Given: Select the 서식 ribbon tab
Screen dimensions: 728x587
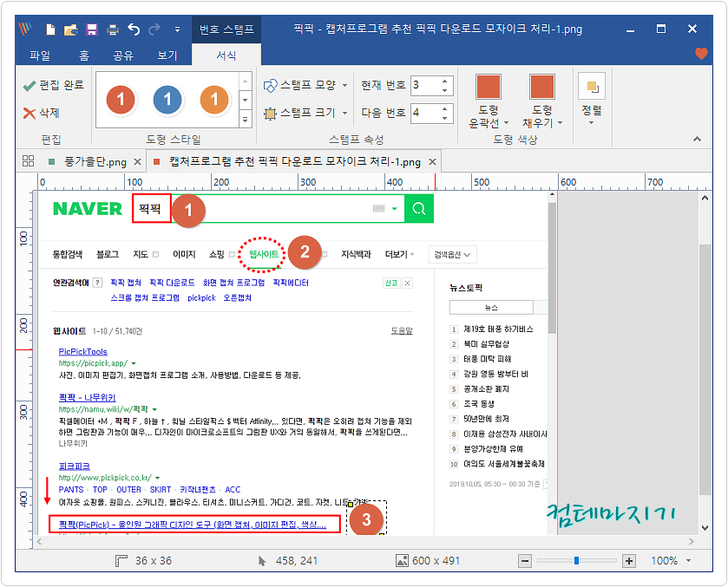Looking at the screenshot, I should tap(226, 55).
